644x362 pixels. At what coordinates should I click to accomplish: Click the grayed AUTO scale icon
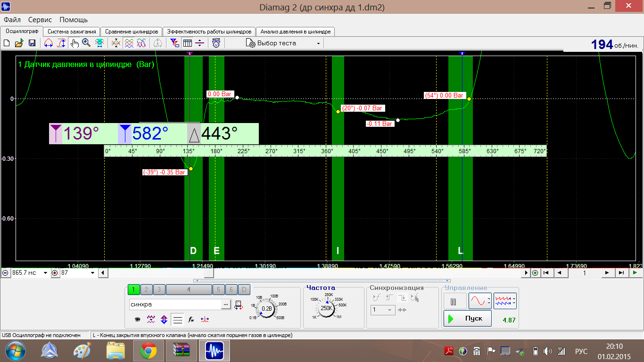[x=158, y=43]
